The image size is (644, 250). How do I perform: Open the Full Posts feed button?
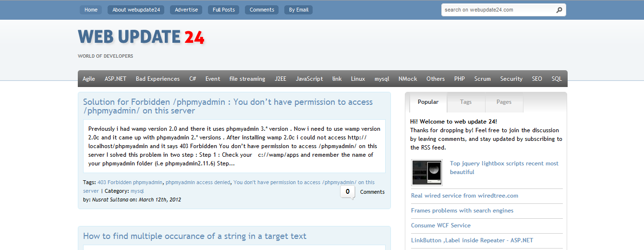tap(223, 10)
